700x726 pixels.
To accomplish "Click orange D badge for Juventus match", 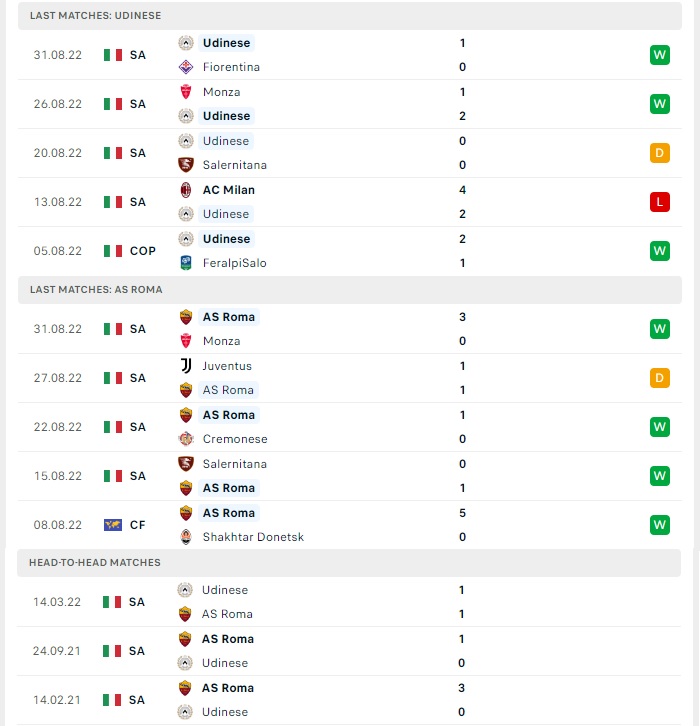I will coord(660,378).
